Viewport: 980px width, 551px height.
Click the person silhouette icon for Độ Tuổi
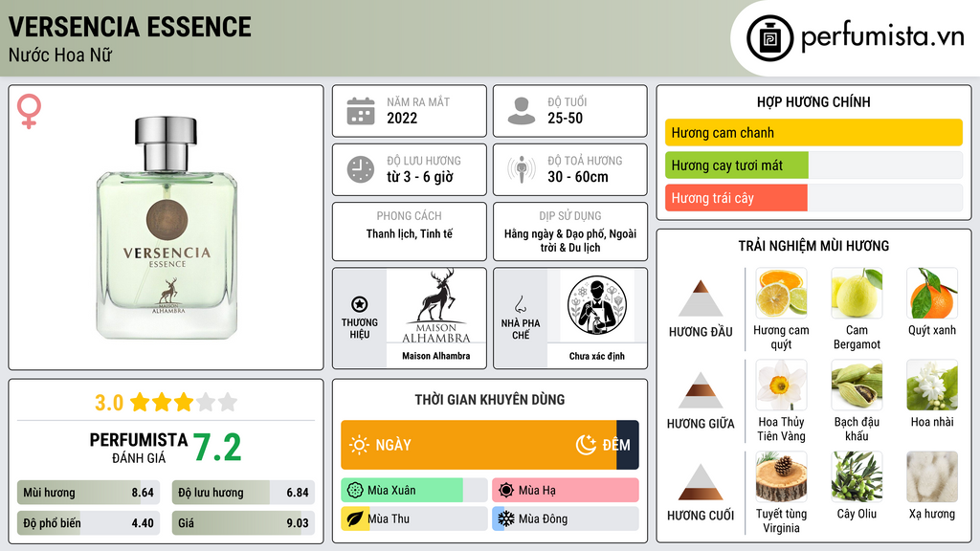tap(522, 111)
